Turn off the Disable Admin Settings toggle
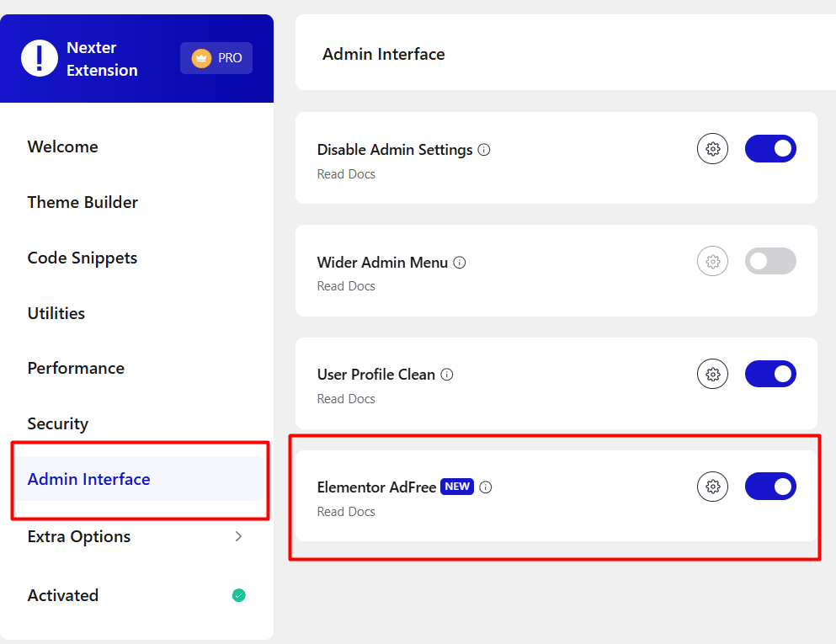The image size is (836, 644). 770,148
